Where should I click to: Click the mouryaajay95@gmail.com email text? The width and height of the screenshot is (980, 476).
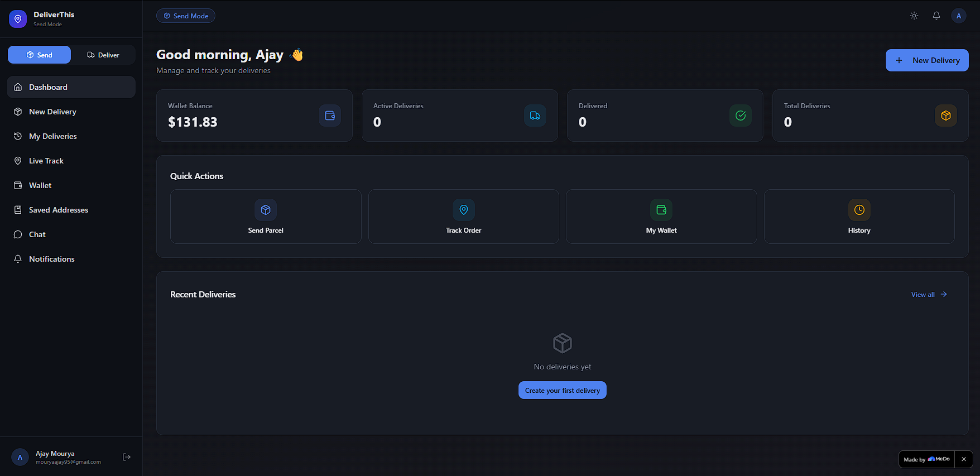click(68, 462)
